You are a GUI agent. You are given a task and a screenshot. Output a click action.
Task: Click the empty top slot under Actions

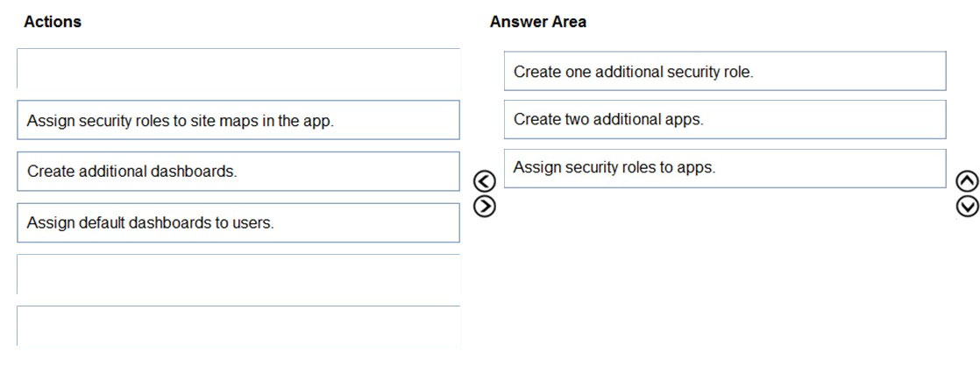click(238, 68)
